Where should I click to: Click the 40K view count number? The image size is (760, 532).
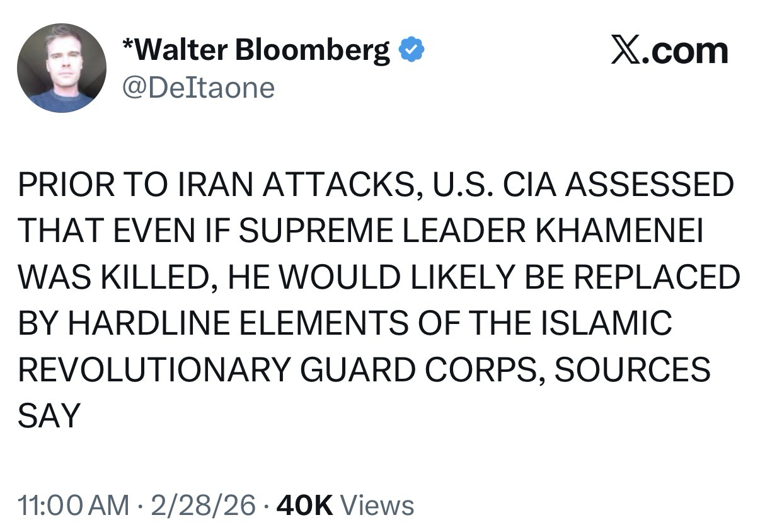coord(305,505)
